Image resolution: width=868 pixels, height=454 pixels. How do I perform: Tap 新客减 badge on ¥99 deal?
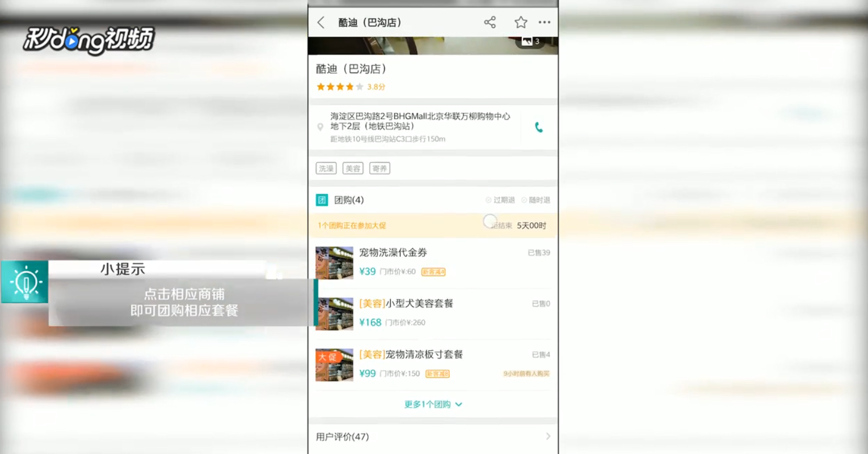point(437,374)
